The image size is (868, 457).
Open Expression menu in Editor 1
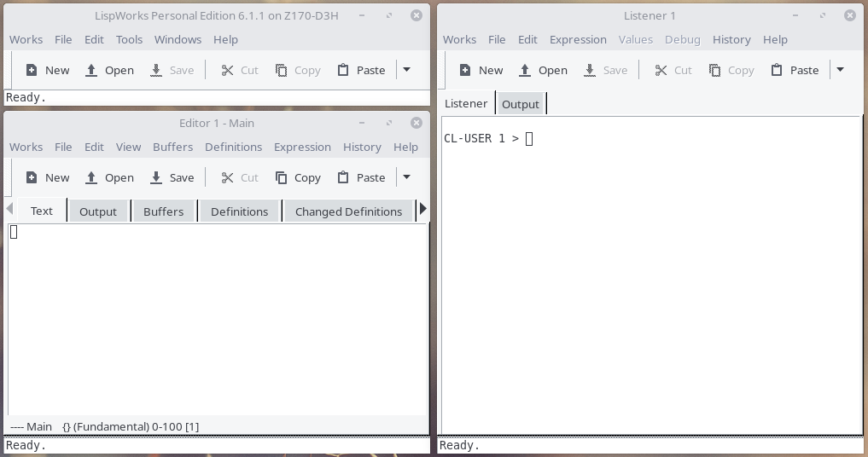coord(302,148)
